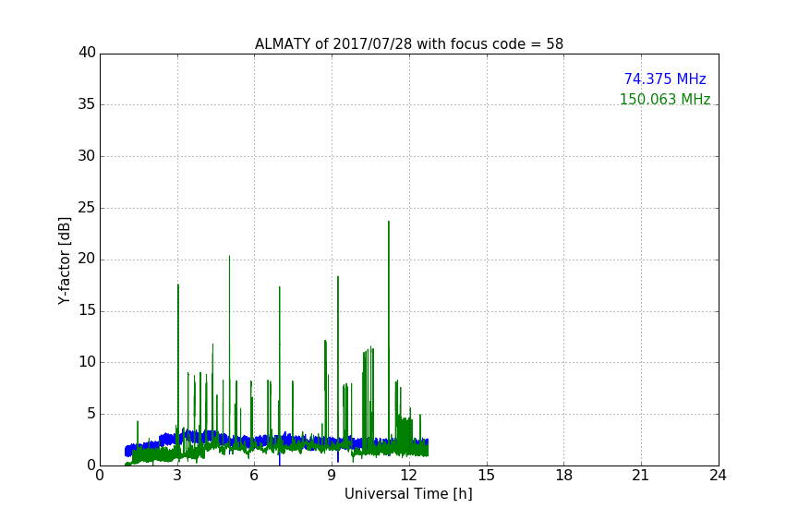The image size is (798, 532).
Task: Click the Universal Time [h] axis label
Action: point(408,494)
